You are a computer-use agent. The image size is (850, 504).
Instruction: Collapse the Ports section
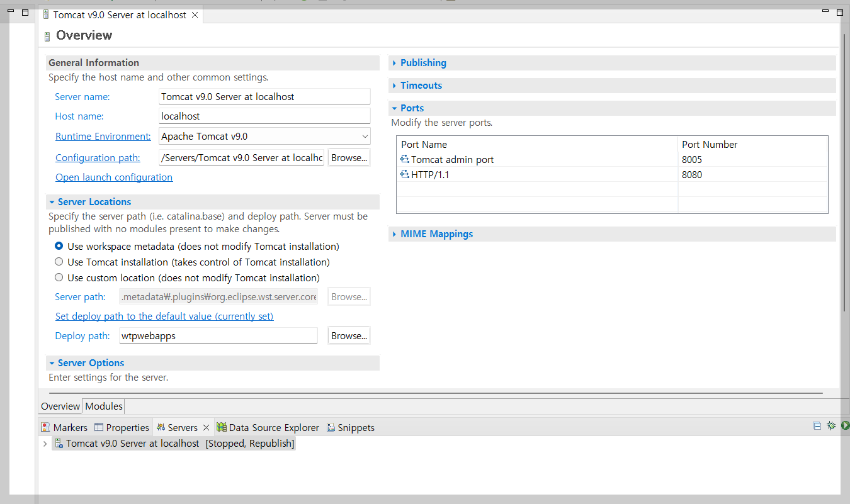pos(395,108)
